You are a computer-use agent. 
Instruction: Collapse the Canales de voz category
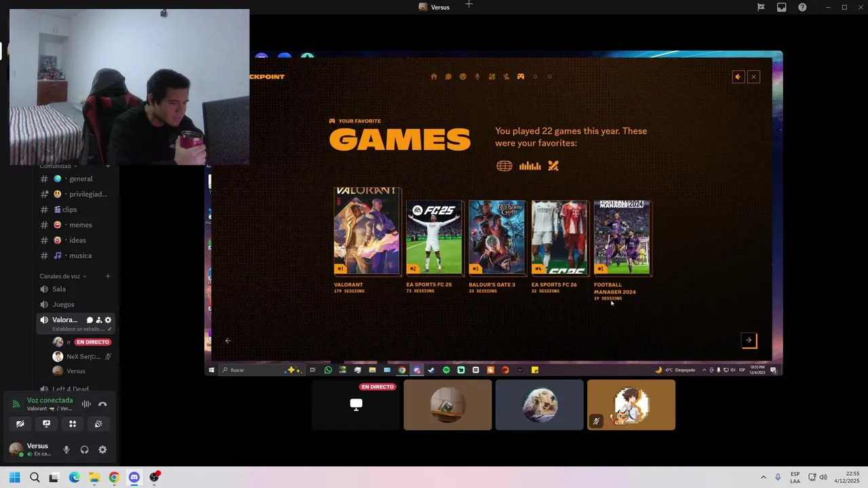tap(62, 277)
